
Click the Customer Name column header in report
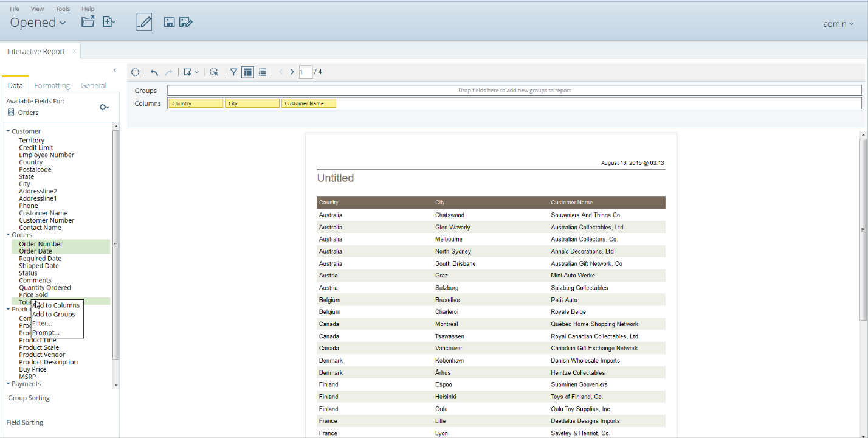pos(571,203)
